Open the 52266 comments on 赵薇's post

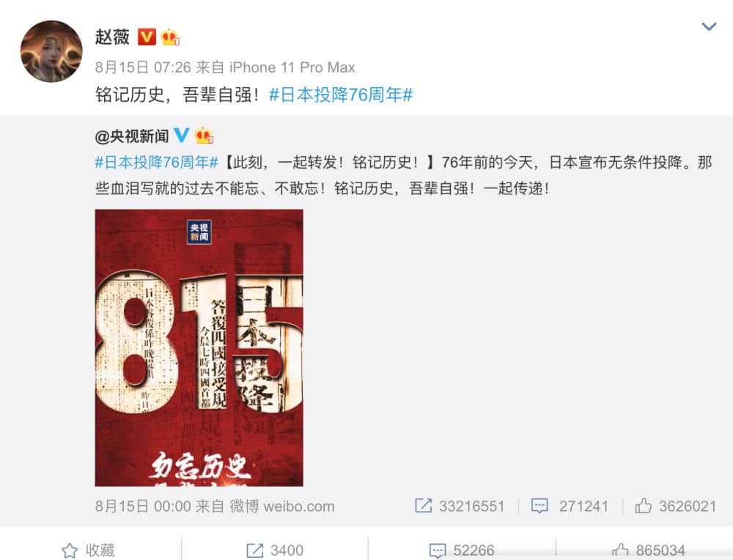pyautogui.click(x=461, y=550)
